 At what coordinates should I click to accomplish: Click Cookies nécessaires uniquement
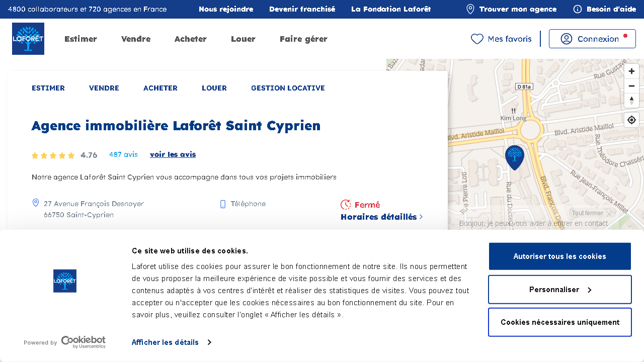click(x=560, y=322)
